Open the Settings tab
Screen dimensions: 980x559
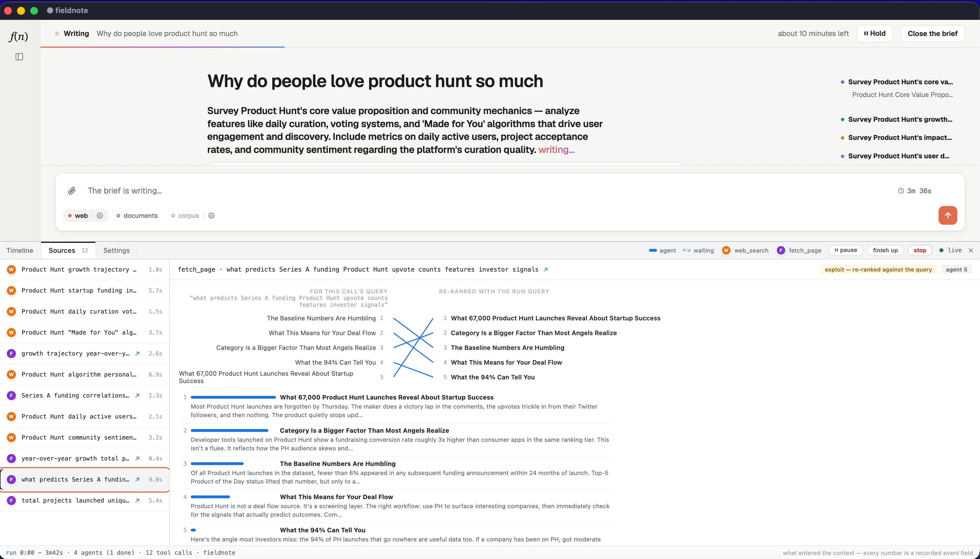pyautogui.click(x=116, y=250)
